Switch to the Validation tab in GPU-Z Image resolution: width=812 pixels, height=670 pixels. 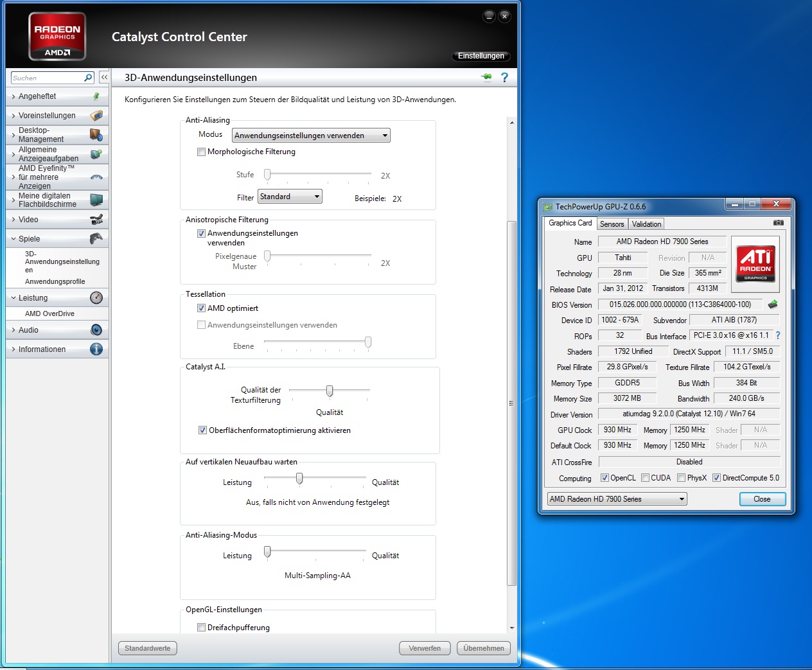coord(646,224)
